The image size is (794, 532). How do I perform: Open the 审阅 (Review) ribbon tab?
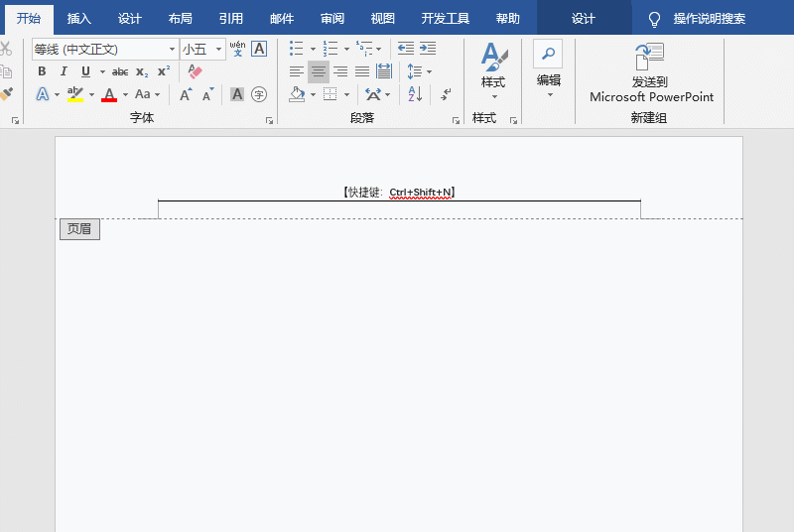332,19
